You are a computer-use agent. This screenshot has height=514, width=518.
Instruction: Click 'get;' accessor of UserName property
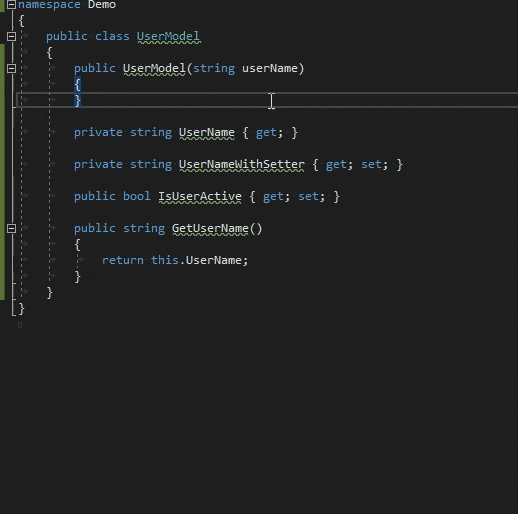pyautogui.click(x=269, y=133)
